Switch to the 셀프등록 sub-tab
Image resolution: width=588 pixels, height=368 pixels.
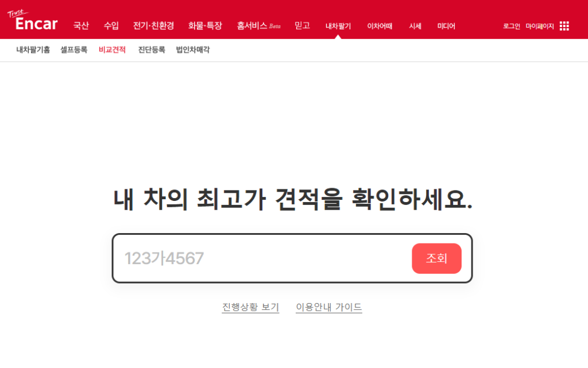point(74,50)
